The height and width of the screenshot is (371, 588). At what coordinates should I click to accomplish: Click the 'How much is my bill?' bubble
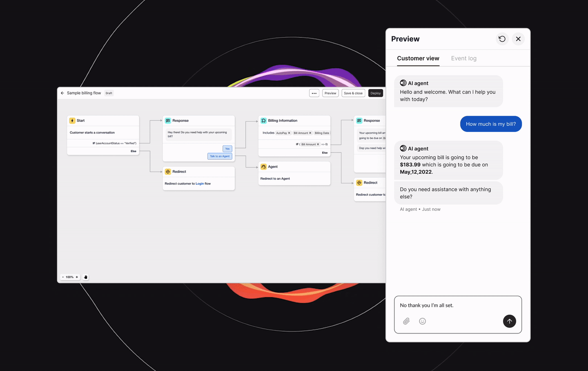[491, 124]
